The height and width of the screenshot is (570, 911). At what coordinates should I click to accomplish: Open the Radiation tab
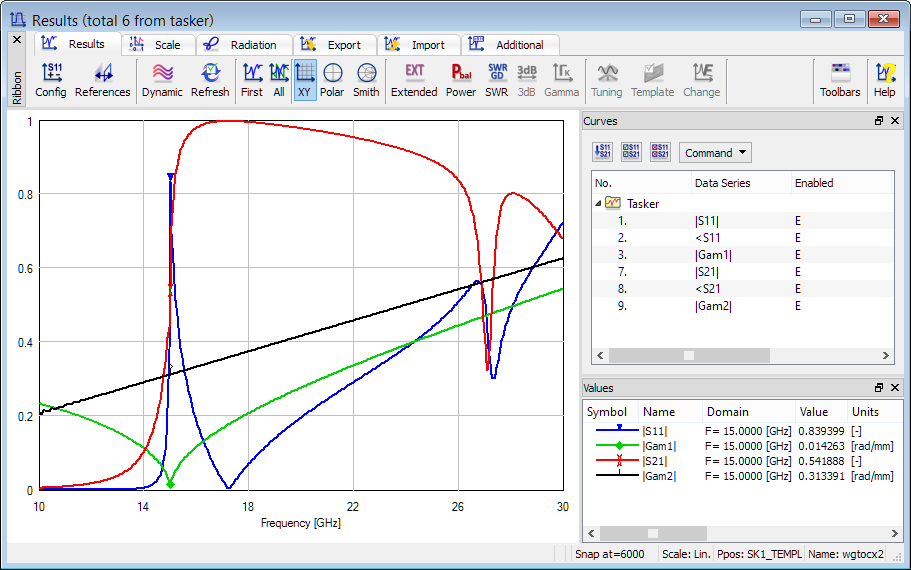(244, 45)
